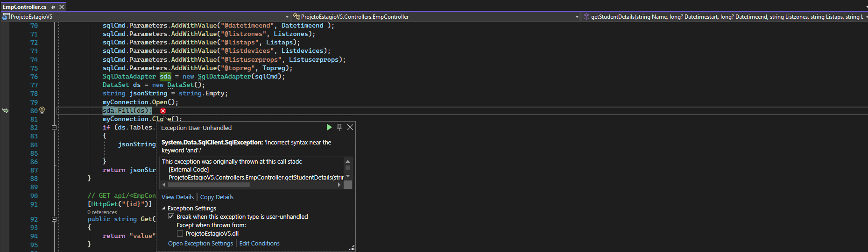Click the '[External Code]' call stack entry
The width and height of the screenshot is (868, 252).
(189, 170)
